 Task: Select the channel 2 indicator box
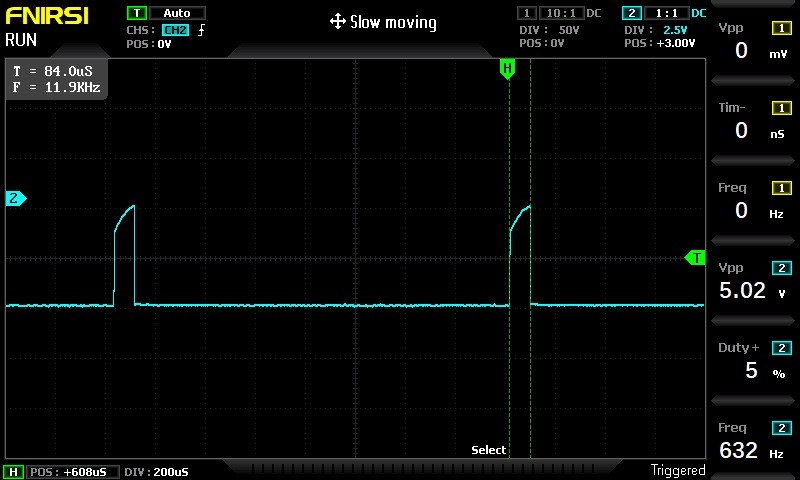pos(632,13)
